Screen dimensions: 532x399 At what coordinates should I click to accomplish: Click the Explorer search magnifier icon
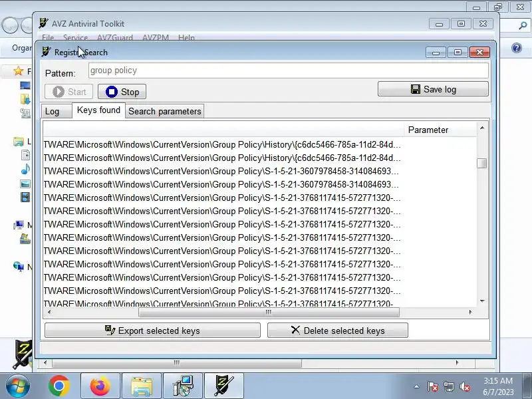523,25
